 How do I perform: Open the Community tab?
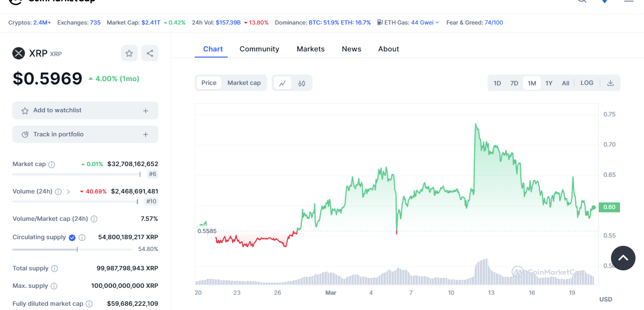(259, 49)
